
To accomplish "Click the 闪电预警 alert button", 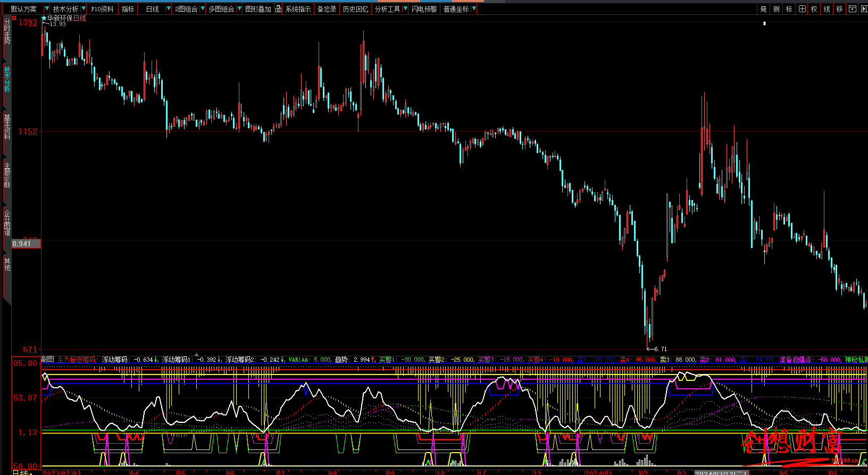I will [x=424, y=9].
